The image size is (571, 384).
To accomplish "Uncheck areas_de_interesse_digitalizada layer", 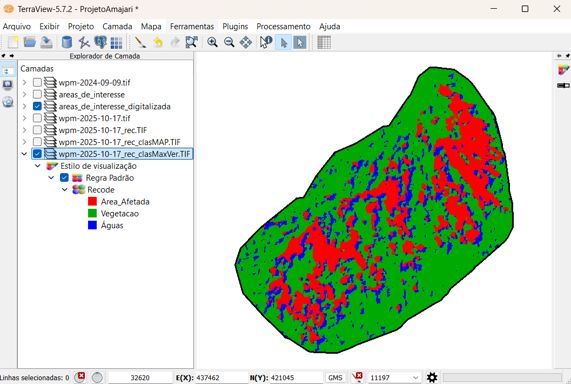I will point(37,106).
